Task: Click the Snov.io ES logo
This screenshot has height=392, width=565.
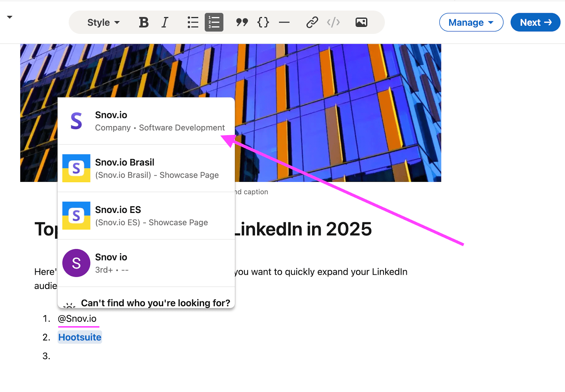Action: pyautogui.click(x=76, y=215)
